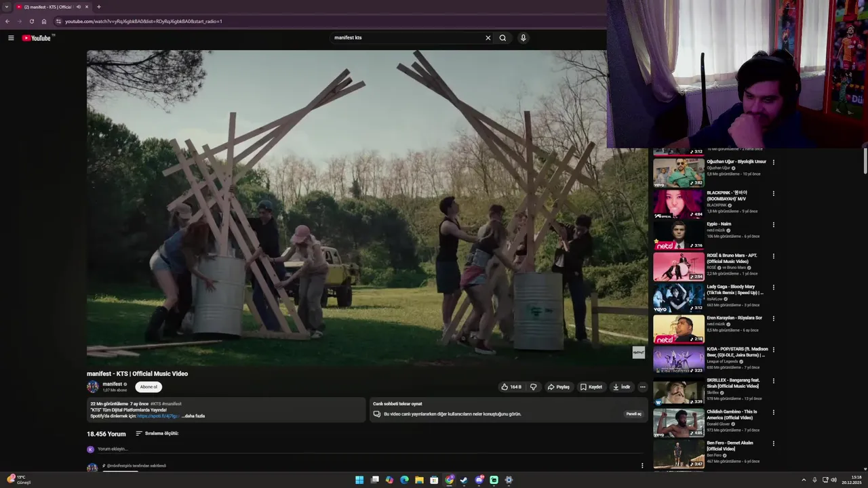Expand live chat with Paneli aç
868x488 pixels.
point(633,413)
